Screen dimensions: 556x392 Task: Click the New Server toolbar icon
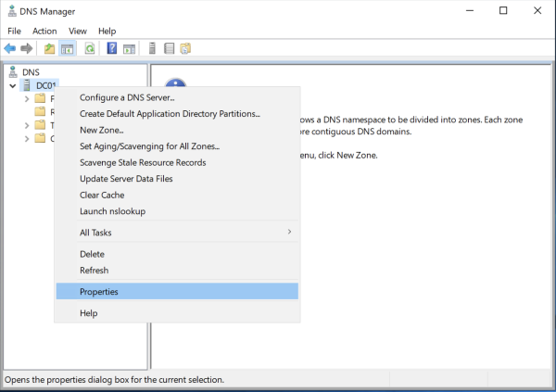pos(152,48)
